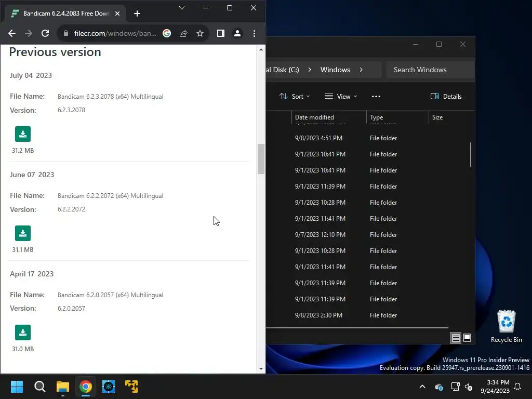Expand chevron after Windows breadcrumb
Screen dimensions: 532x399
[x=361, y=70]
